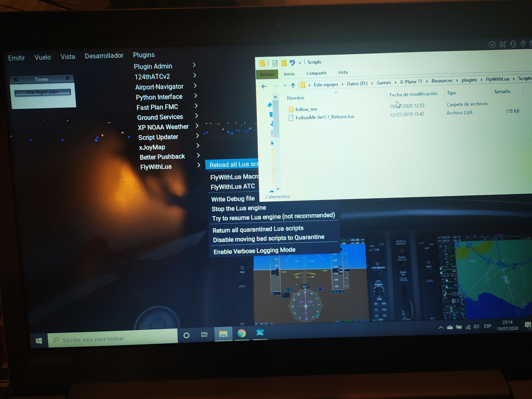Image resolution: width=532 pixels, height=399 pixels.
Task: Click plugins in address path
Action: pos(469,80)
